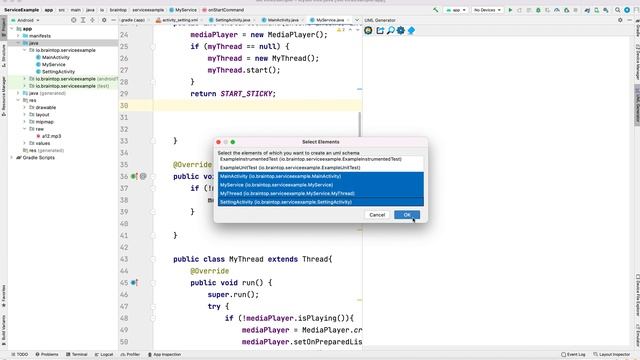
Task: Select the MyThread entry in the dialog list
Action: pyautogui.click(x=320, y=193)
